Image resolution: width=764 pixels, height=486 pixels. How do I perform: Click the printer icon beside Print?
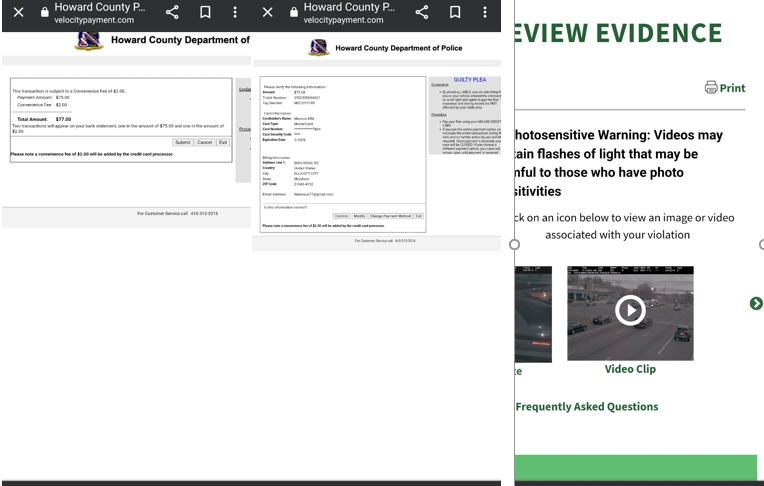711,87
